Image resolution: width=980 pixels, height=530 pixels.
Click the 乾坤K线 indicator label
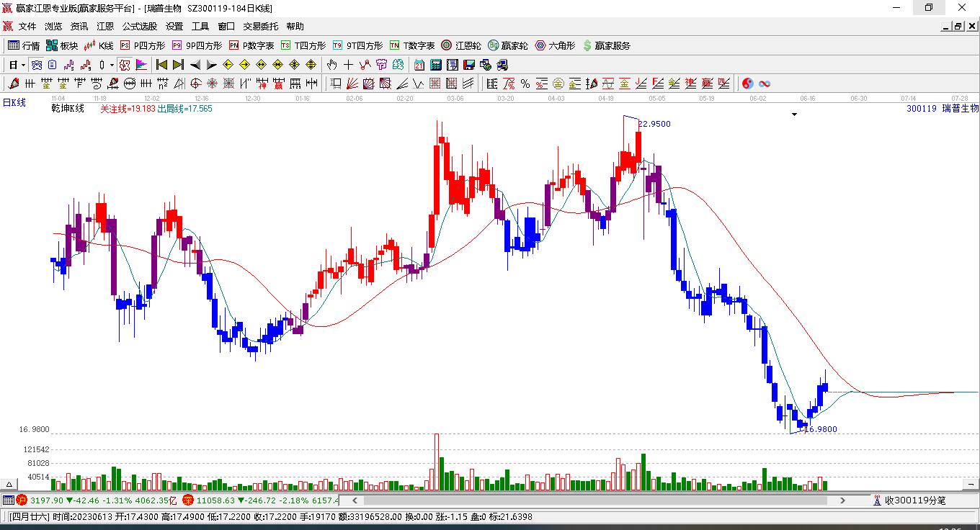68,108
